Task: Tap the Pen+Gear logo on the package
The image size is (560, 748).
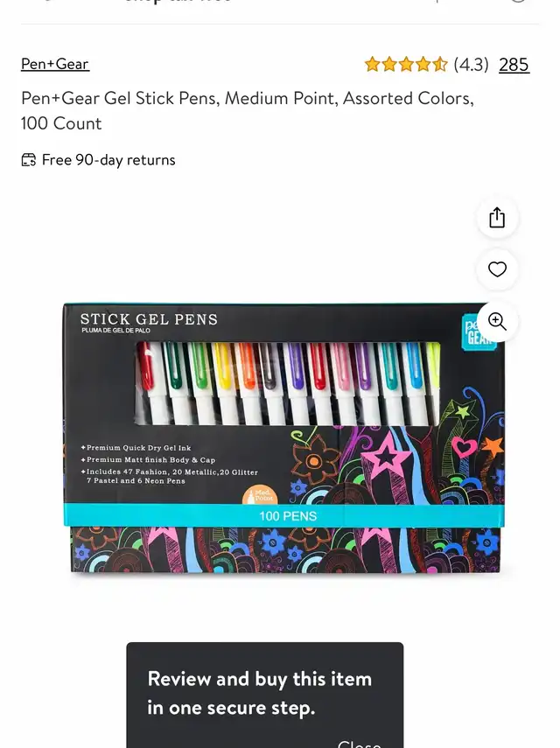Action: tap(479, 332)
